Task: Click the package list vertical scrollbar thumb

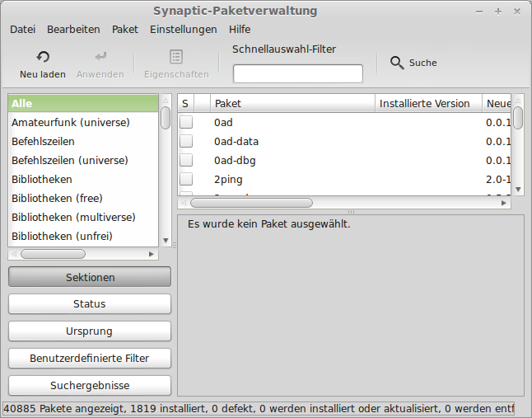Action: tap(518, 118)
